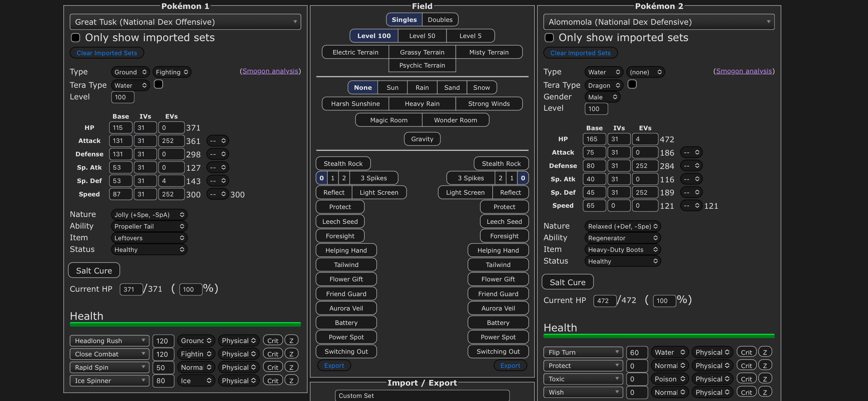868x401 pixels.
Task: Click Pokémon 1 Health bar
Action: click(185, 324)
